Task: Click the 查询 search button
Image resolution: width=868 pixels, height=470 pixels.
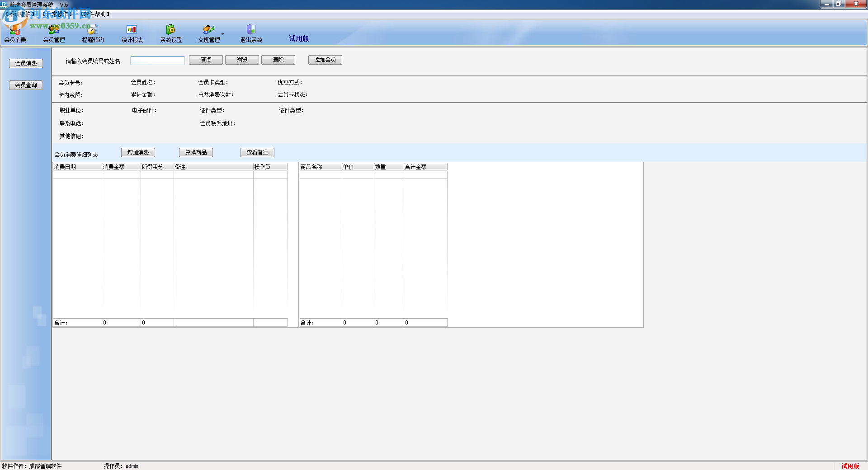Action: (x=206, y=60)
